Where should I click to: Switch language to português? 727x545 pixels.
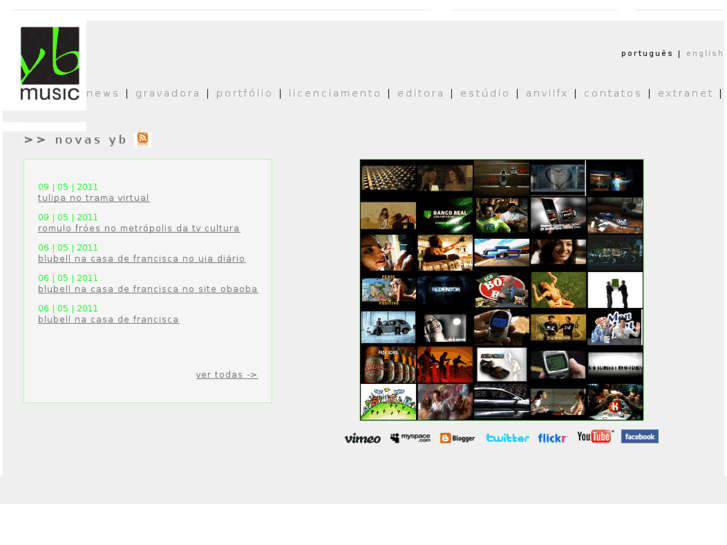[647, 53]
